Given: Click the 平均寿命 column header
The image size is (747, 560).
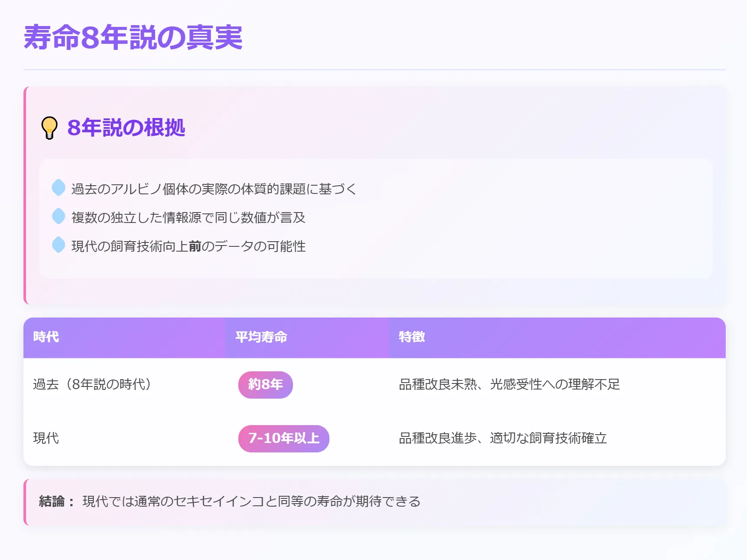Looking at the screenshot, I should 261,337.
